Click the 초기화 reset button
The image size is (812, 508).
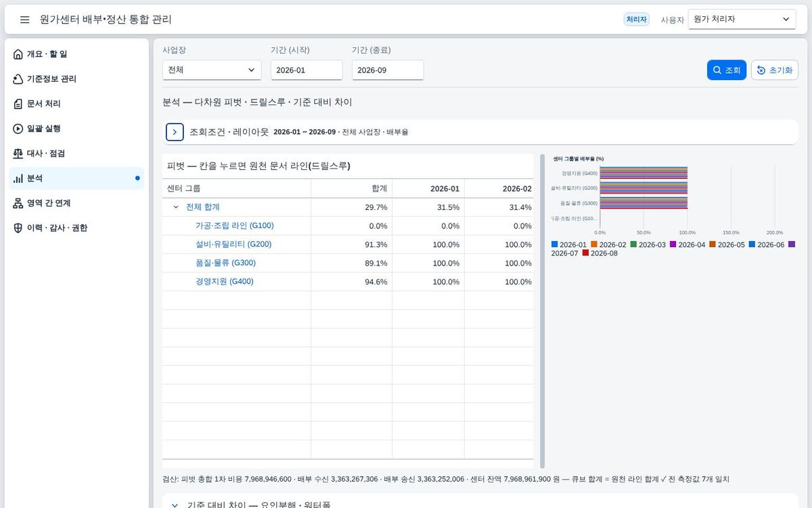click(775, 70)
